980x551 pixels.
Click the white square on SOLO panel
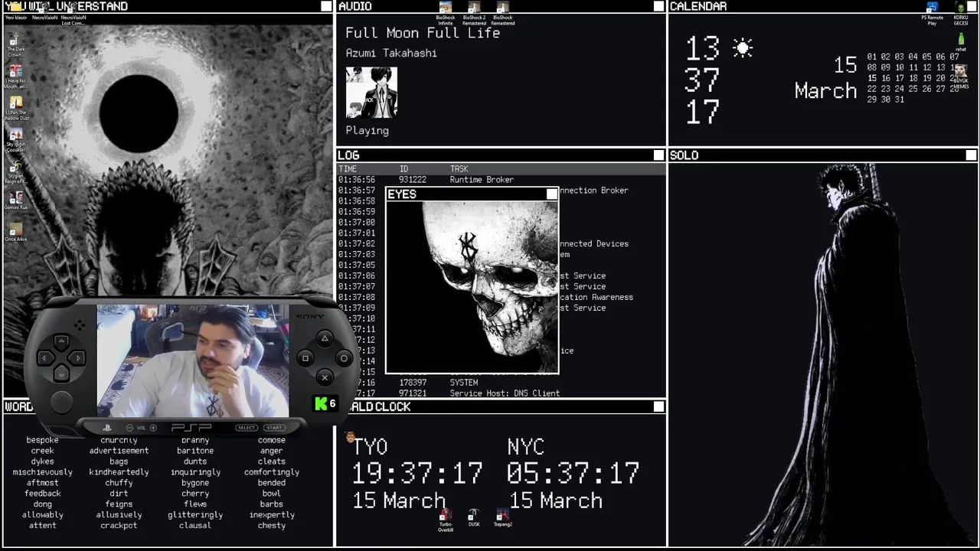[x=971, y=155]
